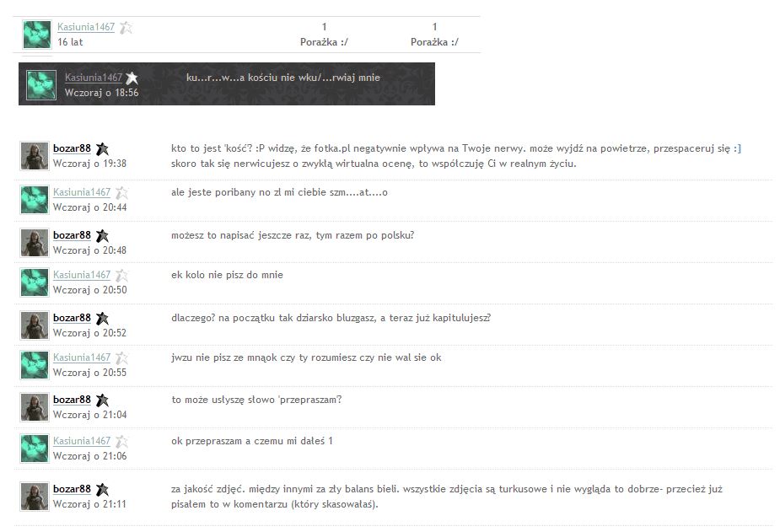The width and height of the screenshot is (780, 532).
Task: Click bozar88 star icon at 21:11
Action: click(102, 490)
